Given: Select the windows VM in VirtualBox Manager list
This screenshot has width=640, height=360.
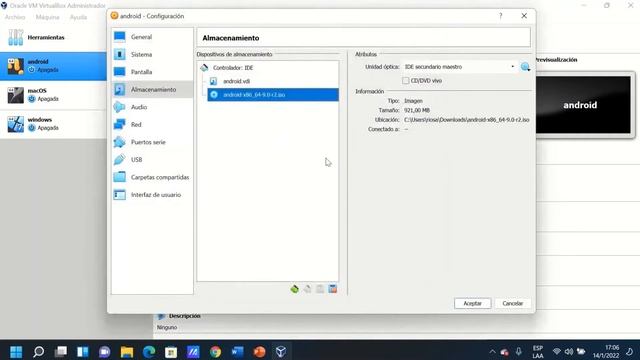Looking at the screenshot, I should tap(53, 124).
